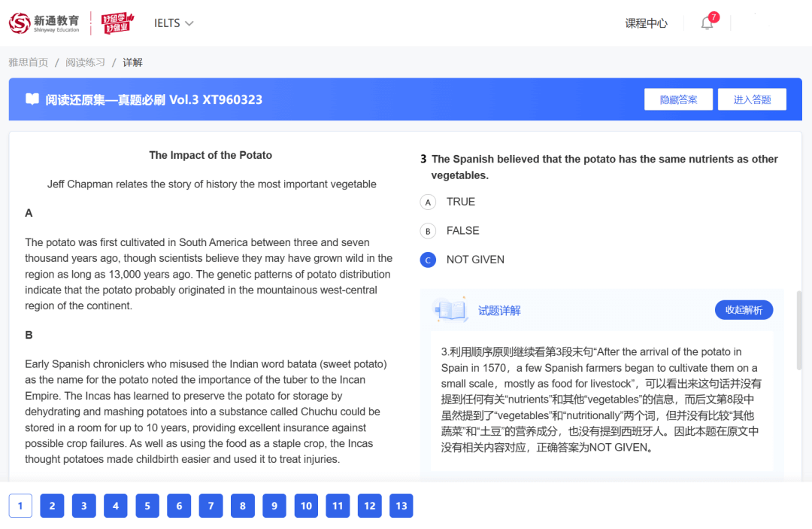Click the Shinyway Education logo
812x529 pixels.
tap(44, 23)
